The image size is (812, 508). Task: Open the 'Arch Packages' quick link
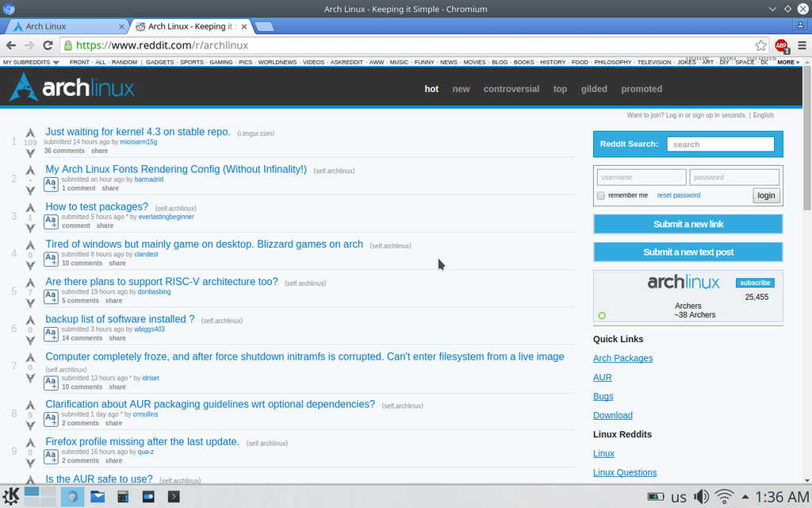coord(622,358)
